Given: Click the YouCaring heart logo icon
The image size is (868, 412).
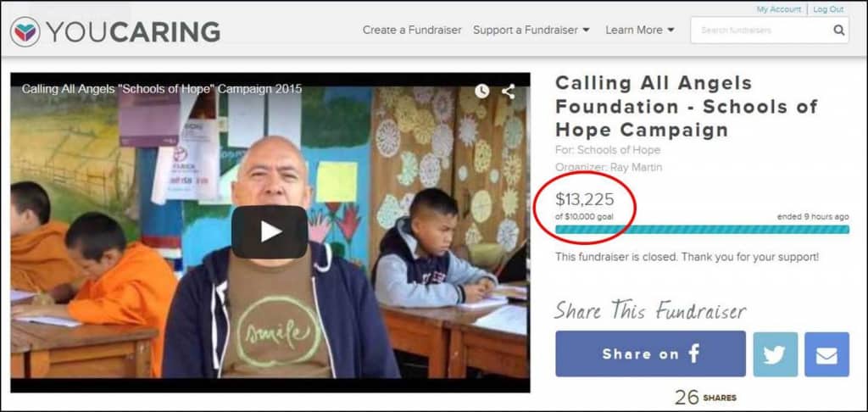Looking at the screenshot, I should (x=25, y=31).
